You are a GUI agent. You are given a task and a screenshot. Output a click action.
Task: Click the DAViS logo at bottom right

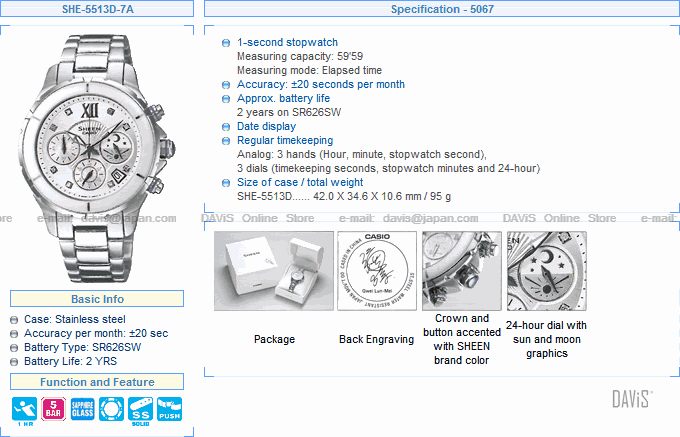[632, 399]
